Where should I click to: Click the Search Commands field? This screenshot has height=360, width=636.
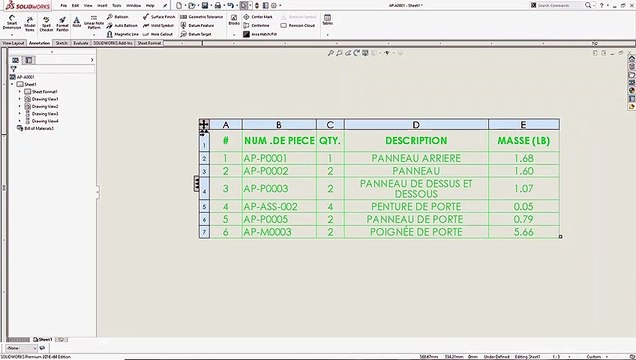557,5
